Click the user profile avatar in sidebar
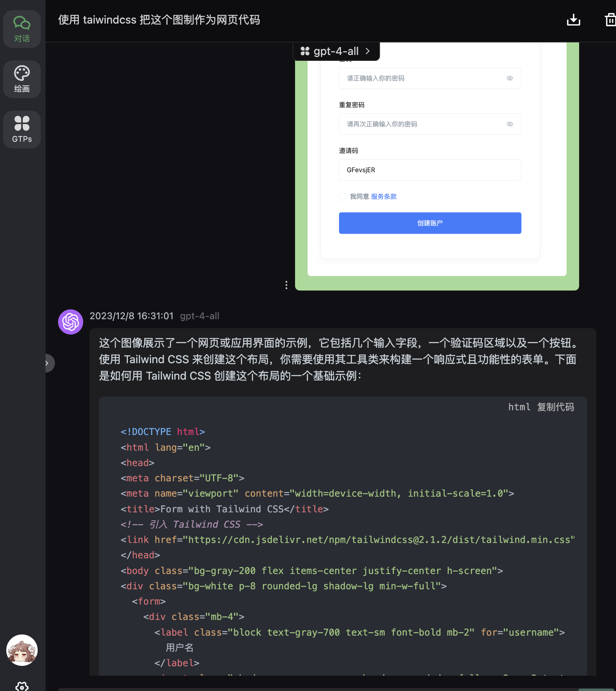 click(x=22, y=650)
